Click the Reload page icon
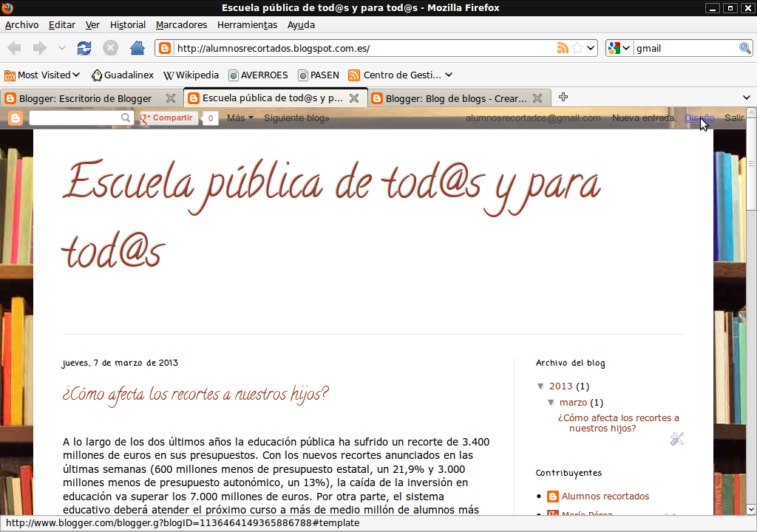The width and height of the screenshot is (757, 532). coord(84,47)
